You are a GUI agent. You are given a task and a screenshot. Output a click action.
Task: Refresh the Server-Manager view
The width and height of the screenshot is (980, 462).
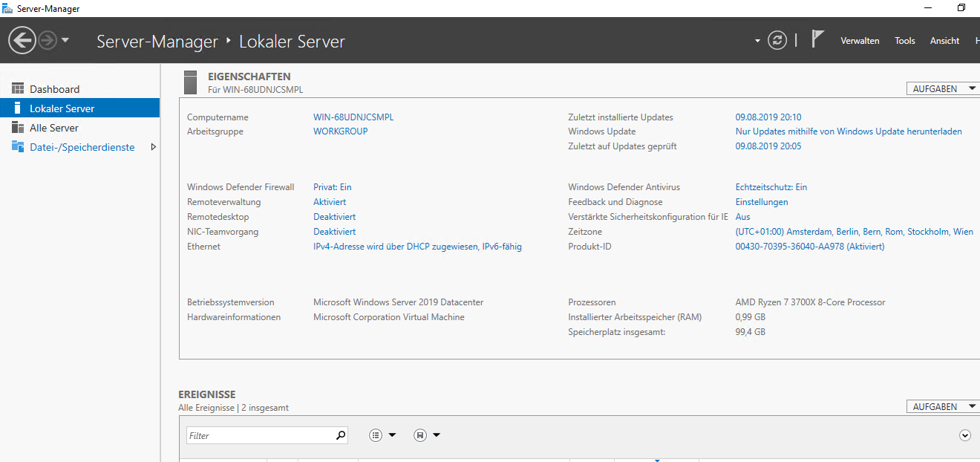(x=777, y=40)
